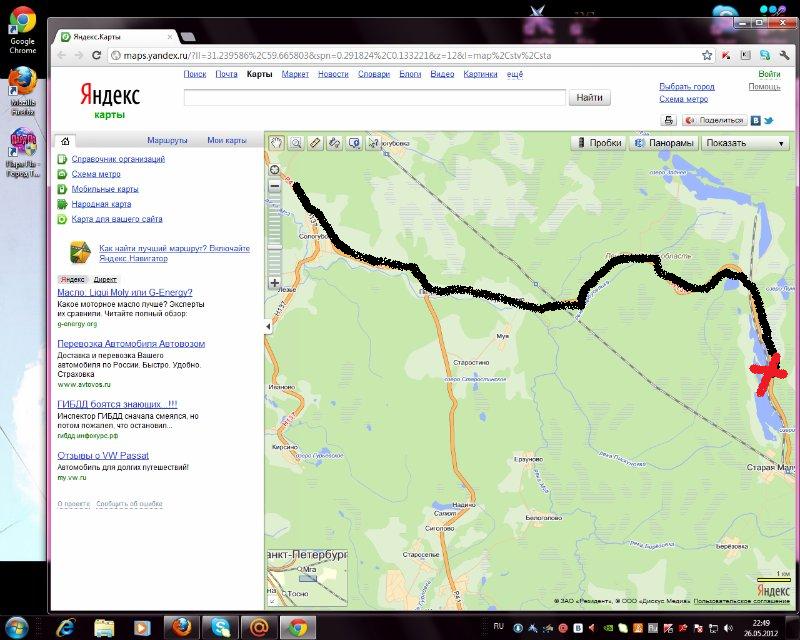This screenshot has height=640, width=800.
Task: Click the VK share icon
Action: (756, 120)
